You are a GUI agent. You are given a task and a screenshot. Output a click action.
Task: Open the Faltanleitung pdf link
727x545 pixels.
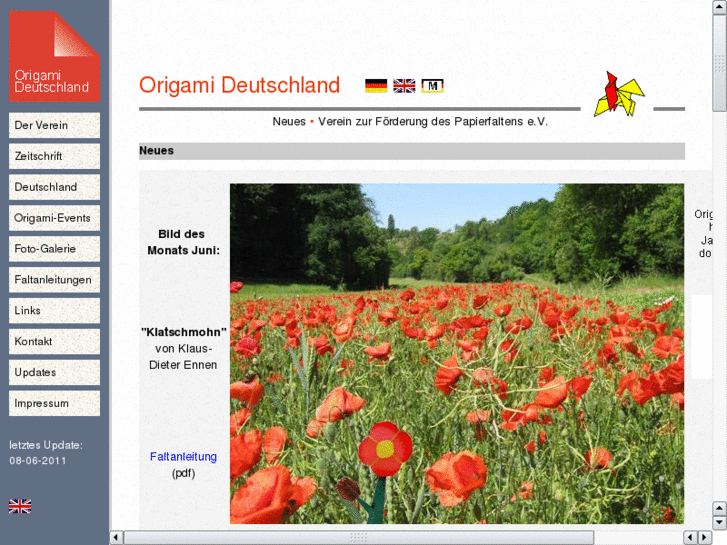click(183, 457)
